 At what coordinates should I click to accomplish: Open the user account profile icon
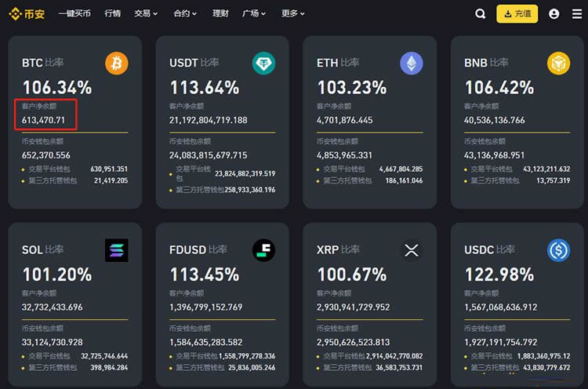pyautogui.click(x=554, y=13)
